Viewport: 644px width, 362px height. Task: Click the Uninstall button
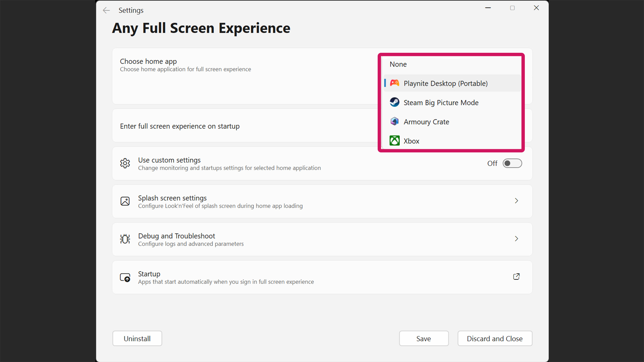pyautogui.click(x=137, y=338)
